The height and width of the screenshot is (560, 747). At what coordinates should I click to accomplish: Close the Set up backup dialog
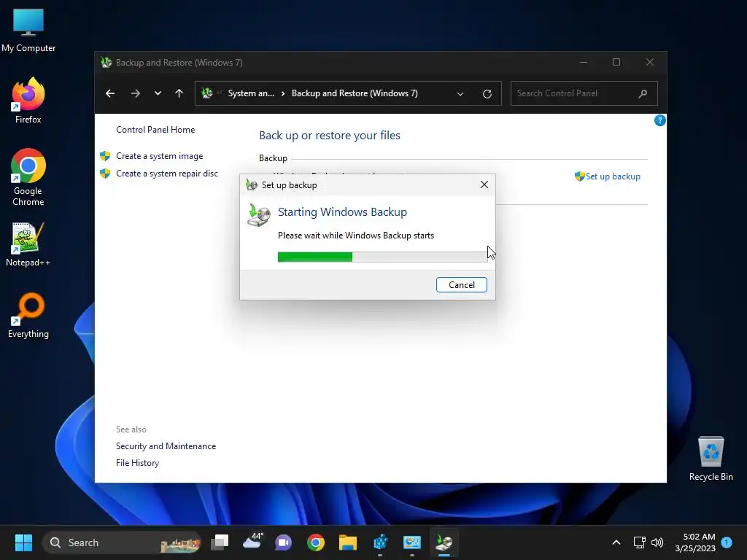pyautogui.click(x=484, y=184)
